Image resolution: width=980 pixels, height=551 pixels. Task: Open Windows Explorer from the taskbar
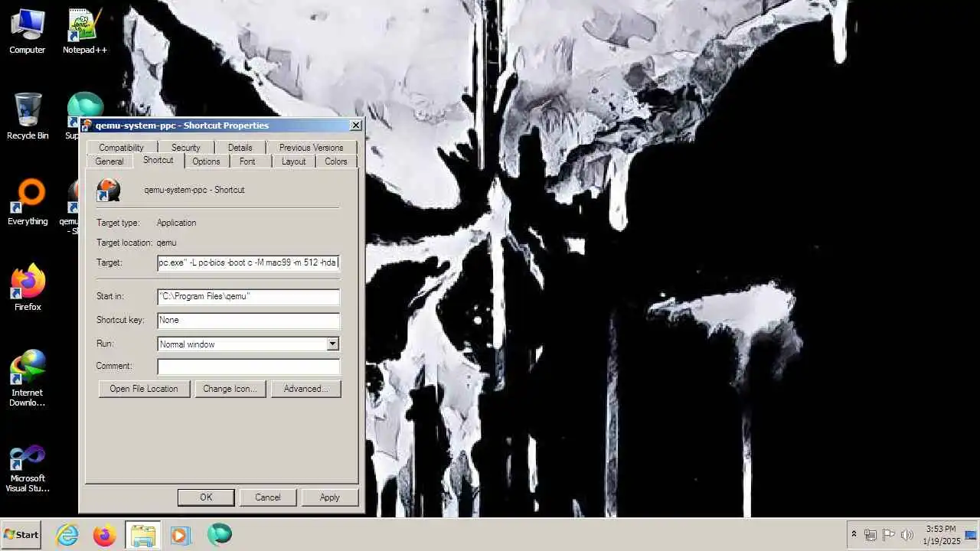[x=142, y=535]
